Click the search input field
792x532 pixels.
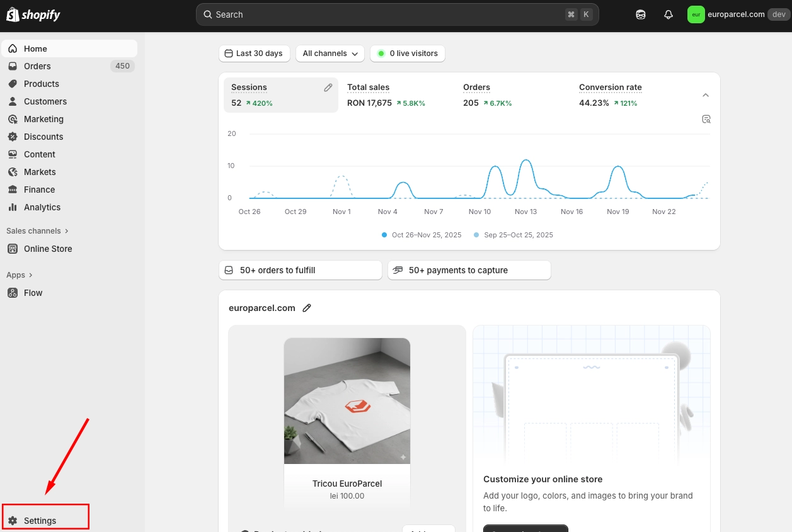398,14
